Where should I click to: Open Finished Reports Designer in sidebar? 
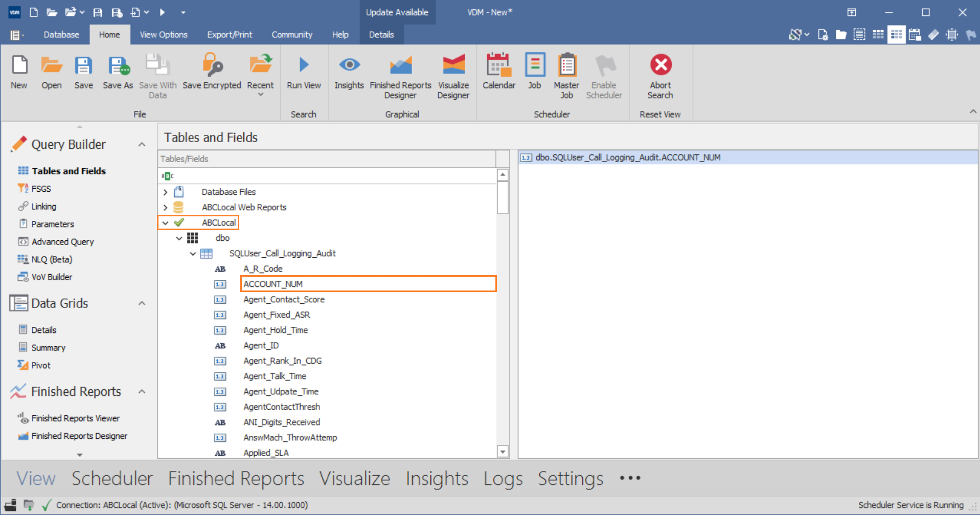[72, 436]
